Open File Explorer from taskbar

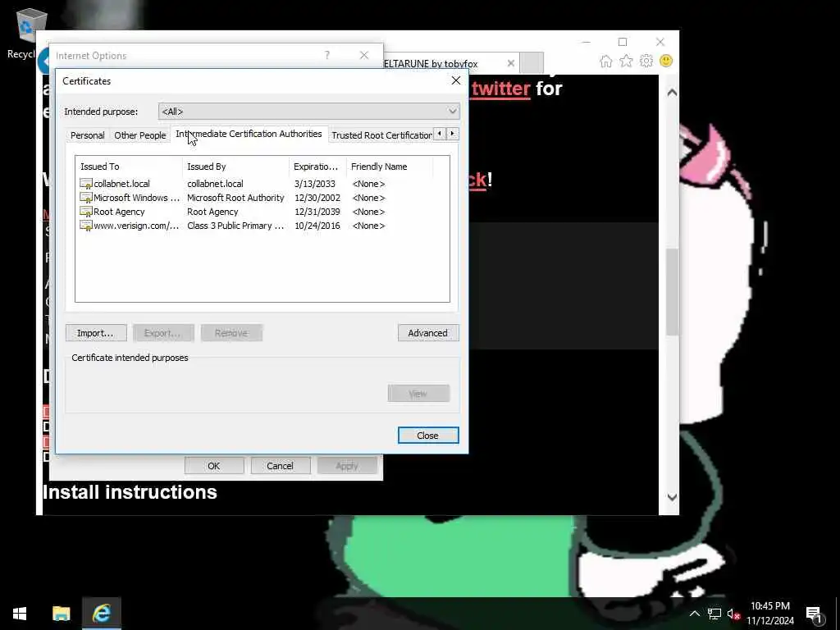61,614
